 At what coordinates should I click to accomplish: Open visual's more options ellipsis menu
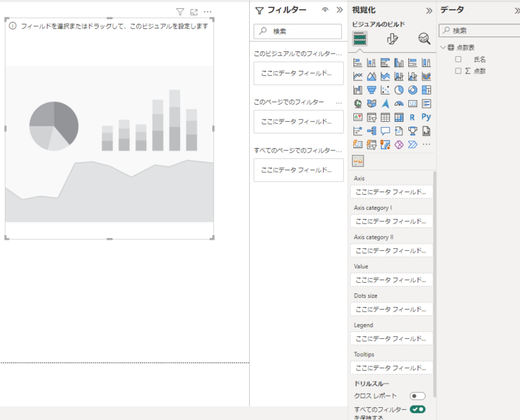coord(207,11)
